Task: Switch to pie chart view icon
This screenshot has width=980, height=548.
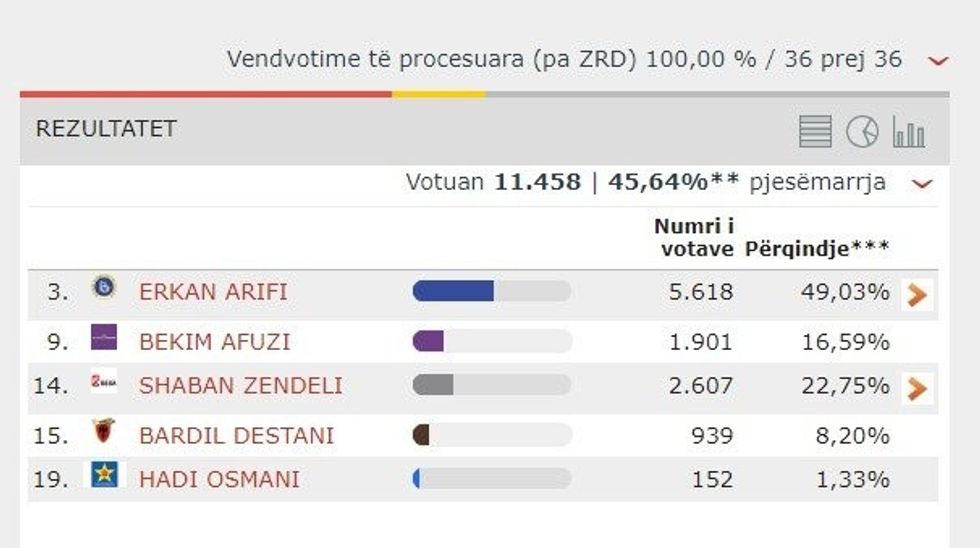Action: [x=862, y=131]
